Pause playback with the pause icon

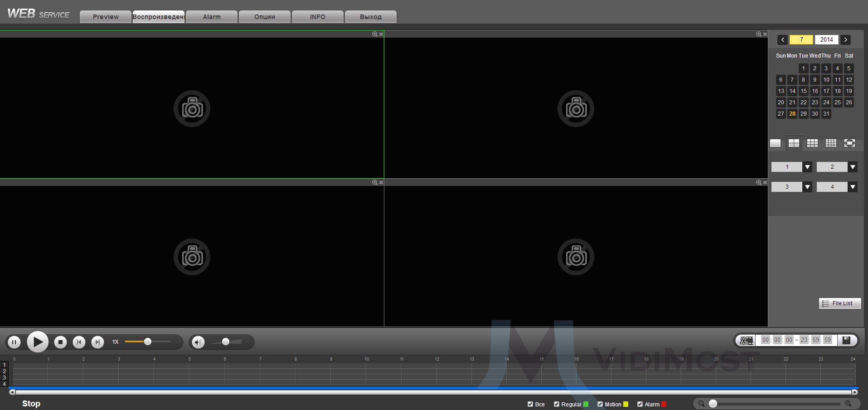point(14,342)
